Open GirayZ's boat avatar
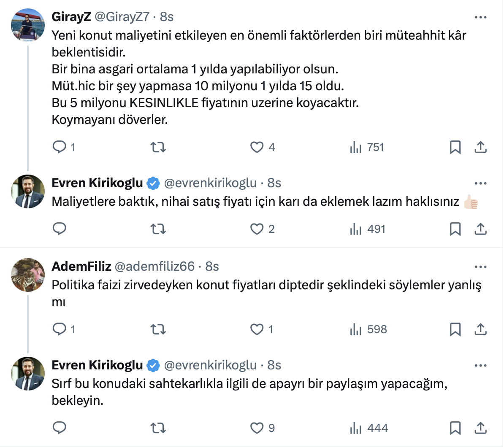Image resolution: width=504 pixels, height=447 pixels. (x=28, y=25)
